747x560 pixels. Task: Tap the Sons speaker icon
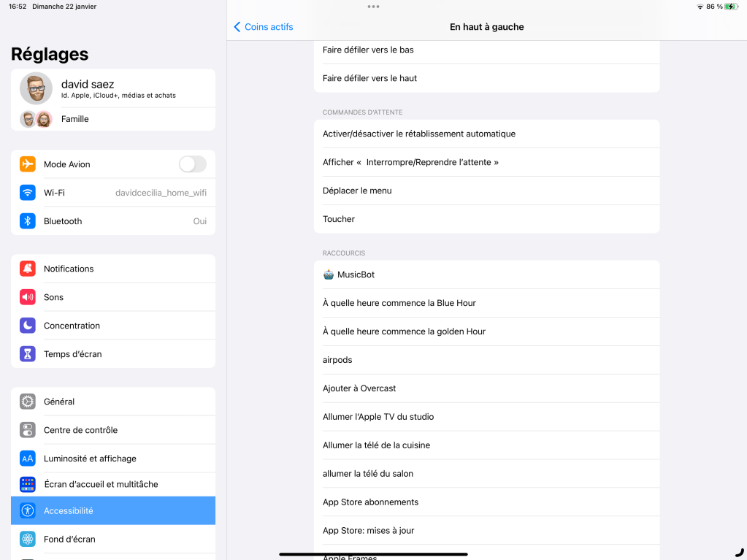(28, 297)
